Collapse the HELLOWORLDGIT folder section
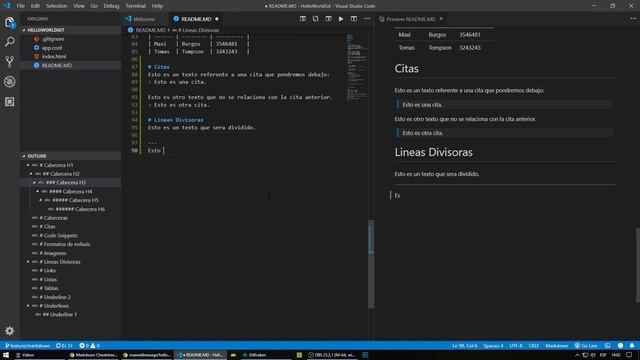This screenshot has height=360, width=640. coord(24,30)
